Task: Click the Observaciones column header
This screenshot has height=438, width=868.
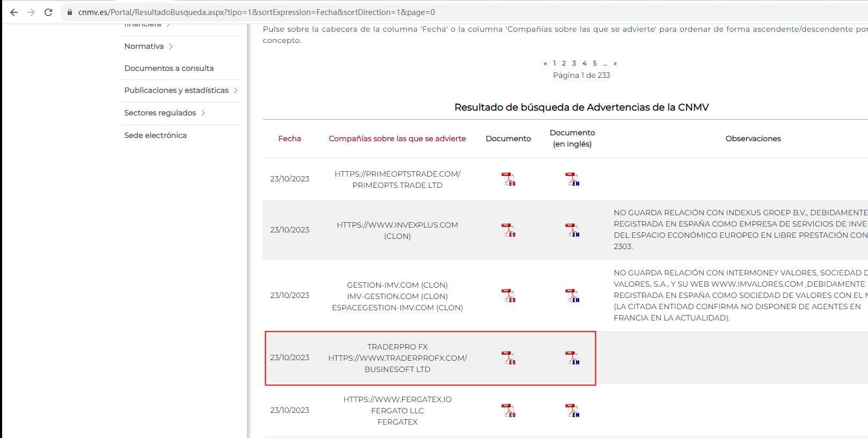Action: (x=753, y=138)
